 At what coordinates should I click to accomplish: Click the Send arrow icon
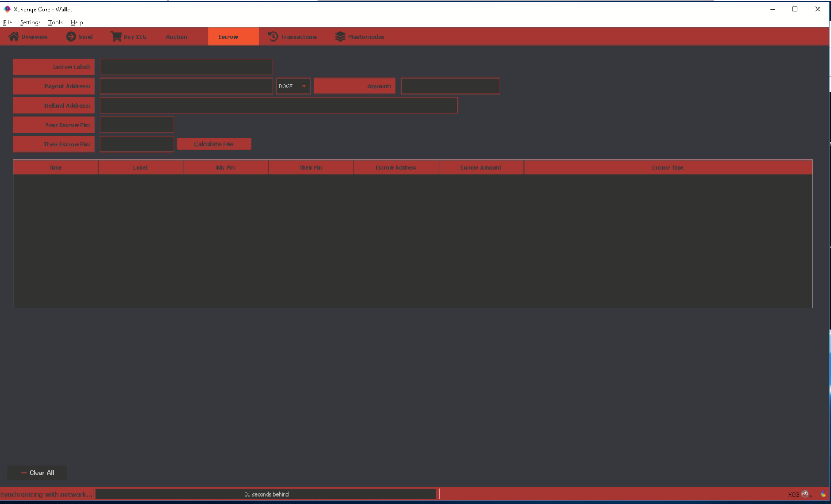click(x=71, y=36)
